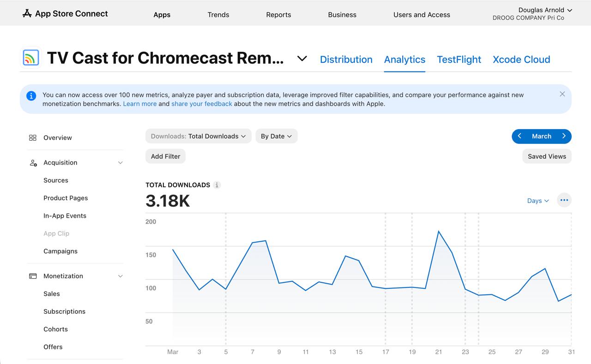Expand the app switcher chevron

coord(302,59)
